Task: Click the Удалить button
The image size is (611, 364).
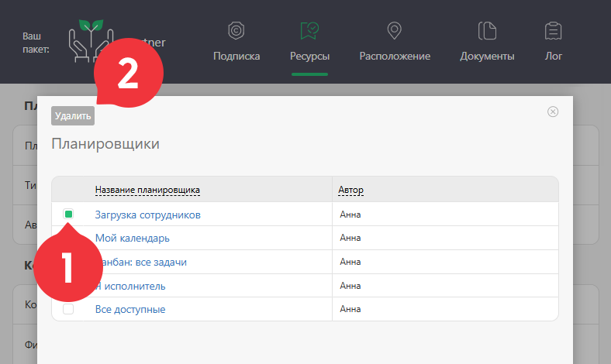Action: point(73,115)
